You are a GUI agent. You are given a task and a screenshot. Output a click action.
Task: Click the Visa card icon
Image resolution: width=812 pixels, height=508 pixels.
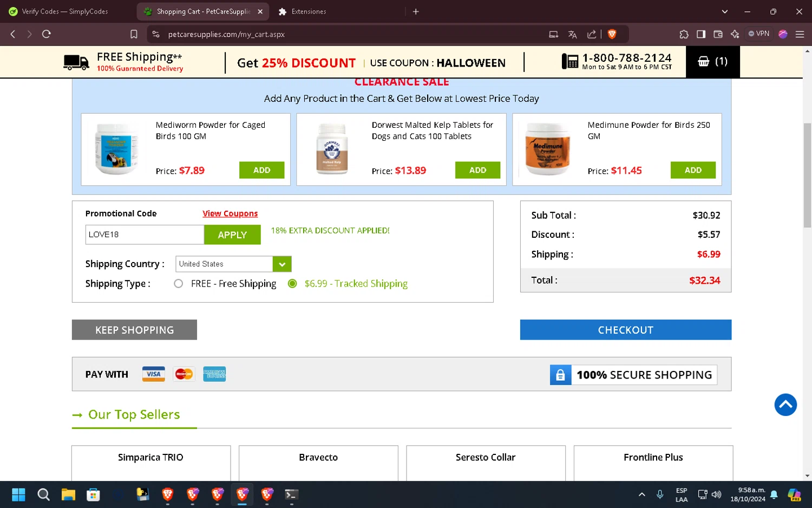pos(154,374)
